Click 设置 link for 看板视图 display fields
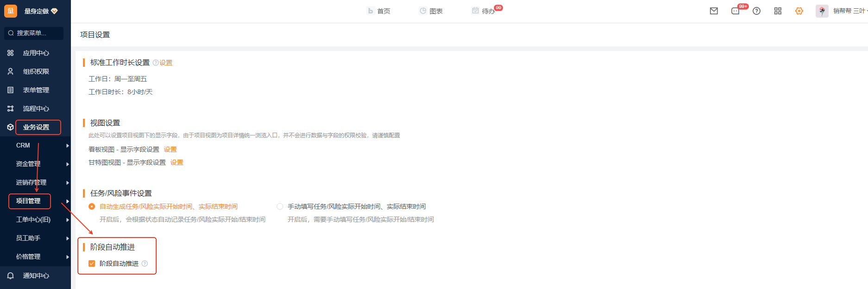This screenshot has height=289, width=868. [x=170, y=149]
